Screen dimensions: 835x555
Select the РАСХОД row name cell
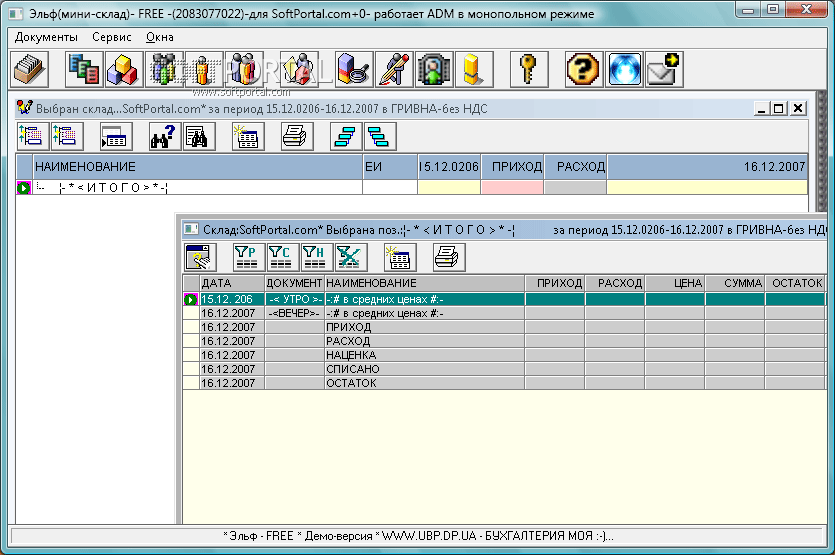pyautogui.click(x=424, y=341)
